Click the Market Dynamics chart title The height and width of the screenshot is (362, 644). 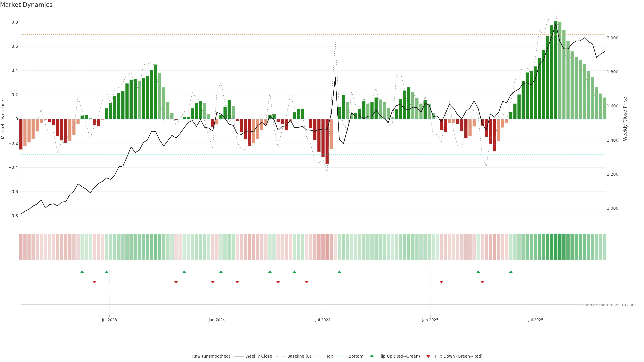point(26,5)
